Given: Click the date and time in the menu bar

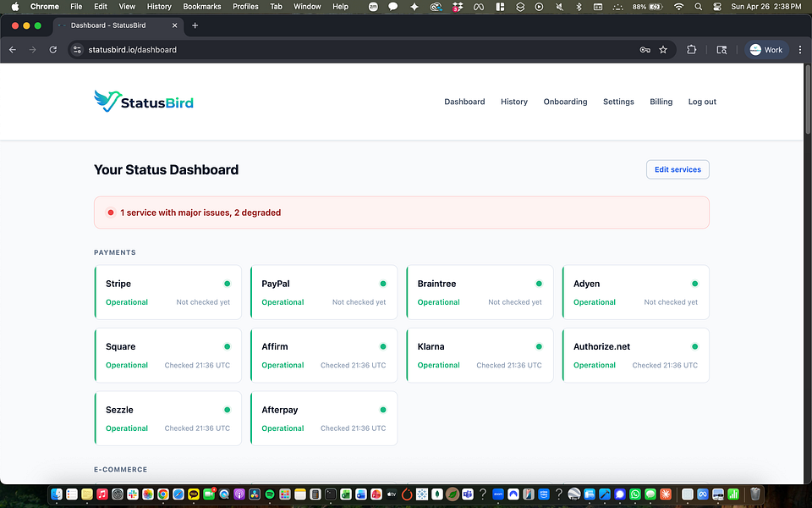Looking at the screenshot, I should tap(766, 7).
